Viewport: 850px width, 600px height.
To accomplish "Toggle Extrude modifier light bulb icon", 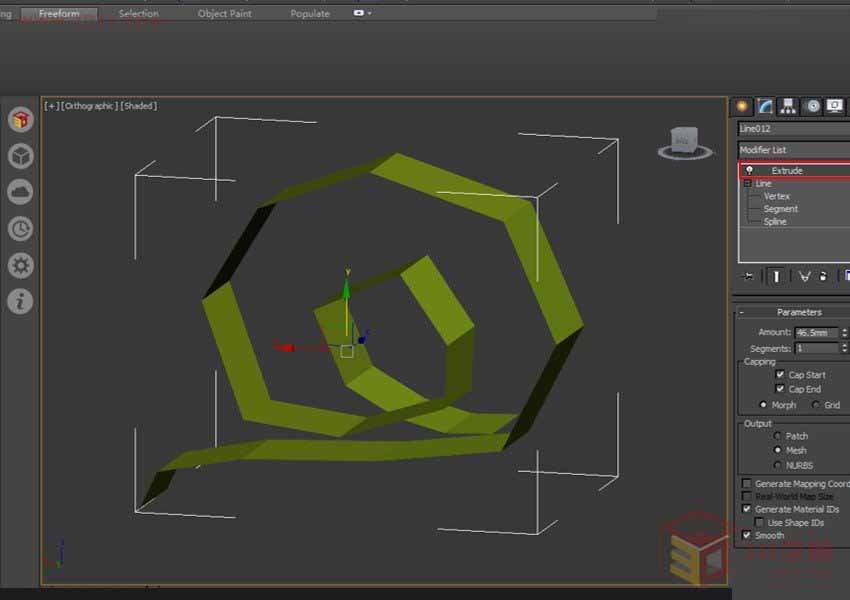I will tap(749, 170).
